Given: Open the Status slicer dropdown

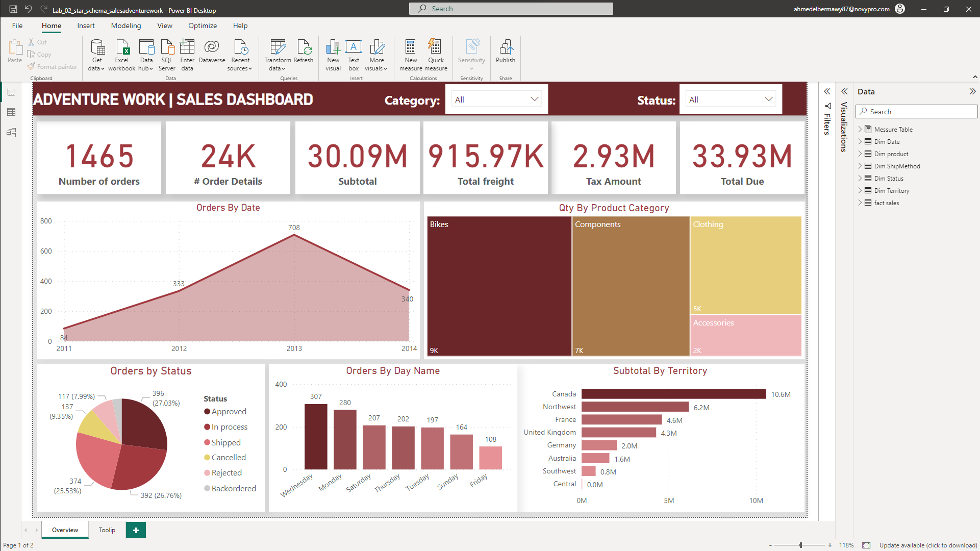Looking at the screenshot, I should [x=768, y=99].
